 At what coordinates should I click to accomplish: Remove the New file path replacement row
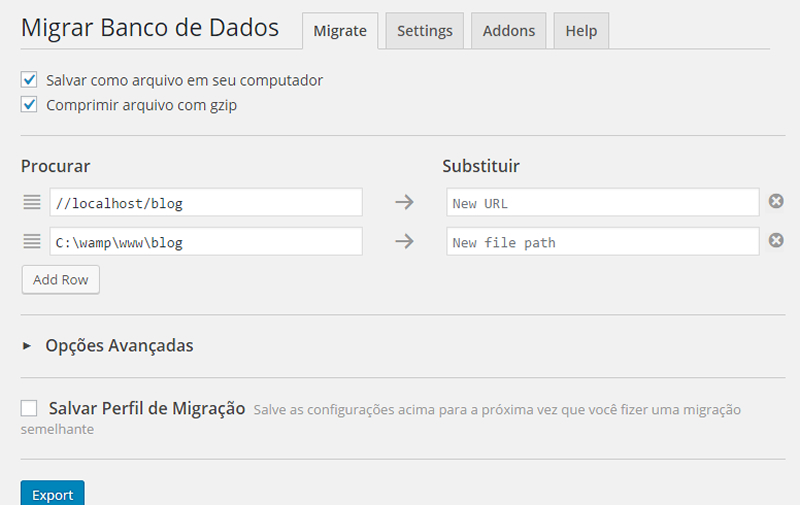pos(775,240)
